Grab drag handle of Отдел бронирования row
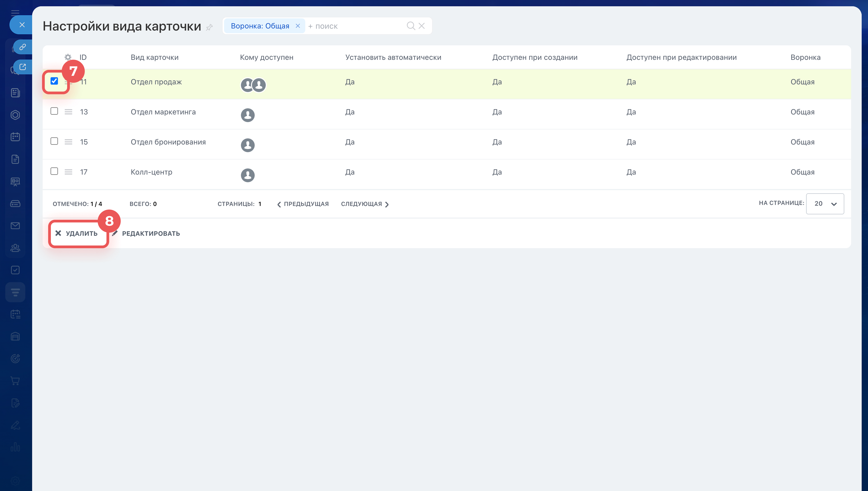The height and width of the screenshot is (491, 868). coord(68,142)
